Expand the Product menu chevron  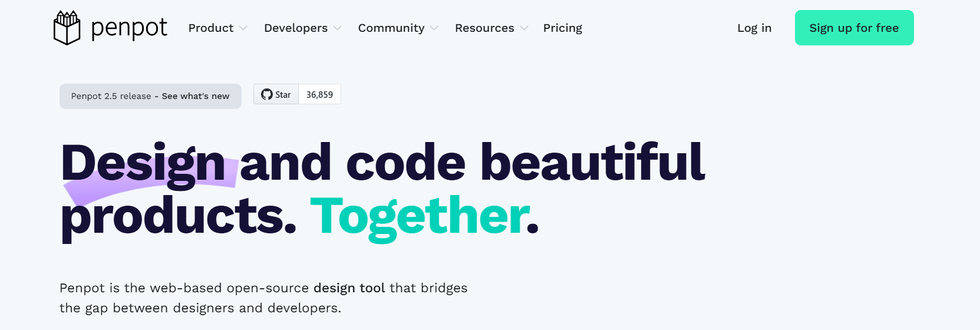coord(243,28)
